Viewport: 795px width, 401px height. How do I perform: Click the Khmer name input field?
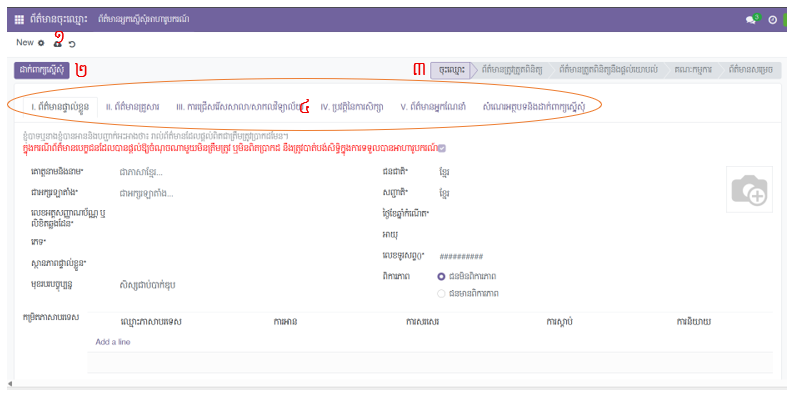point(220,171)
